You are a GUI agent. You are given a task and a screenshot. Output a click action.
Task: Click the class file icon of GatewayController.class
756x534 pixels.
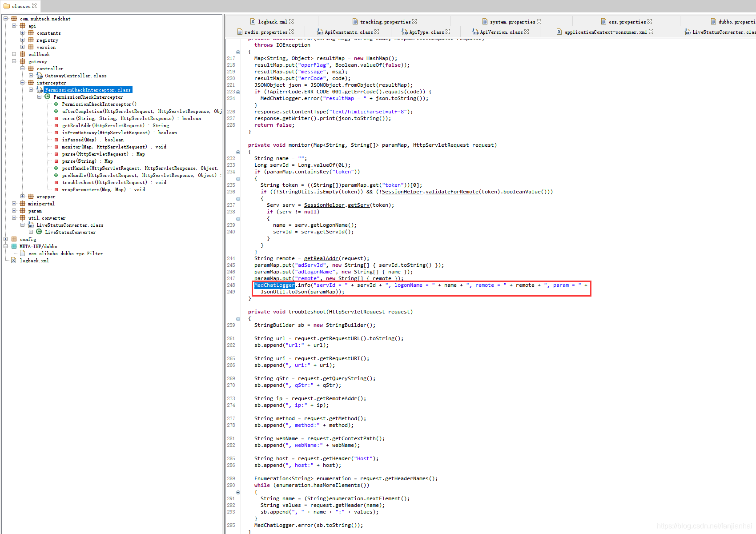pos(40,76)
